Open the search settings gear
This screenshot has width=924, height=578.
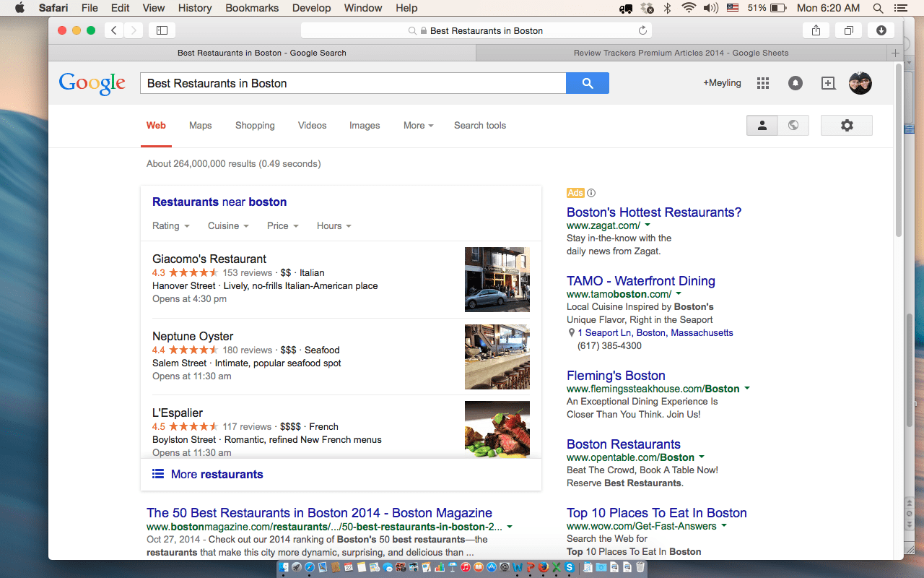847,125
